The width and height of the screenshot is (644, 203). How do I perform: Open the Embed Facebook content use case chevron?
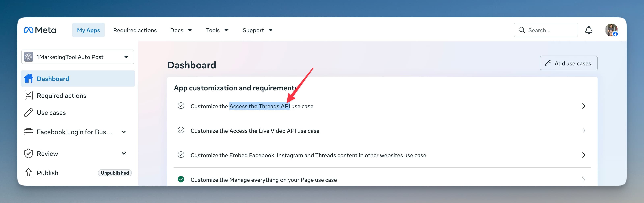tap(584, 155)
